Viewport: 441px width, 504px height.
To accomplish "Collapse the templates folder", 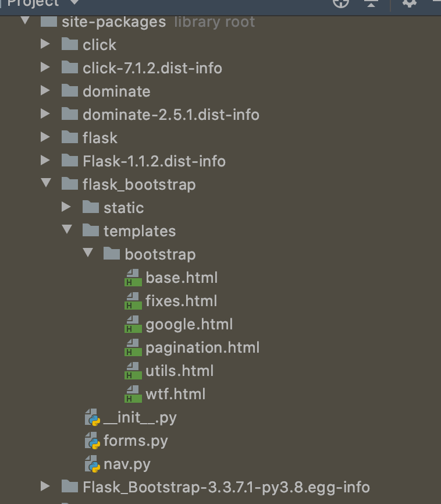I will [67, 229].
